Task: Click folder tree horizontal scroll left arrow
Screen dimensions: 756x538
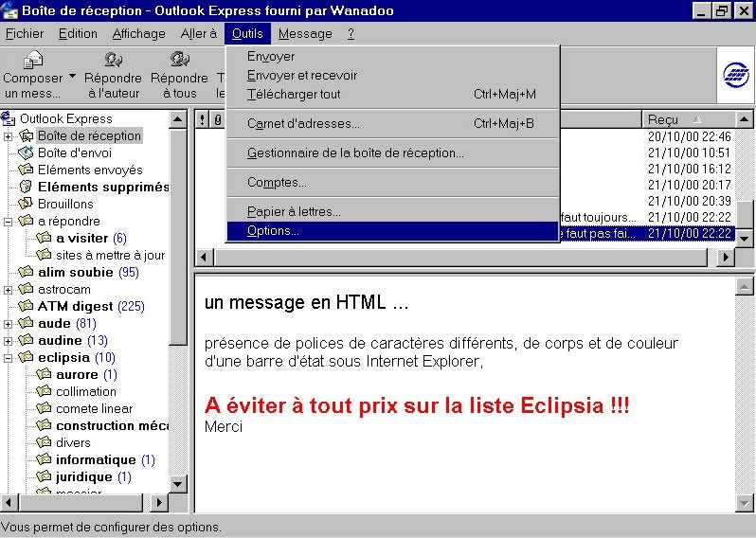Action: coord(9,503)
